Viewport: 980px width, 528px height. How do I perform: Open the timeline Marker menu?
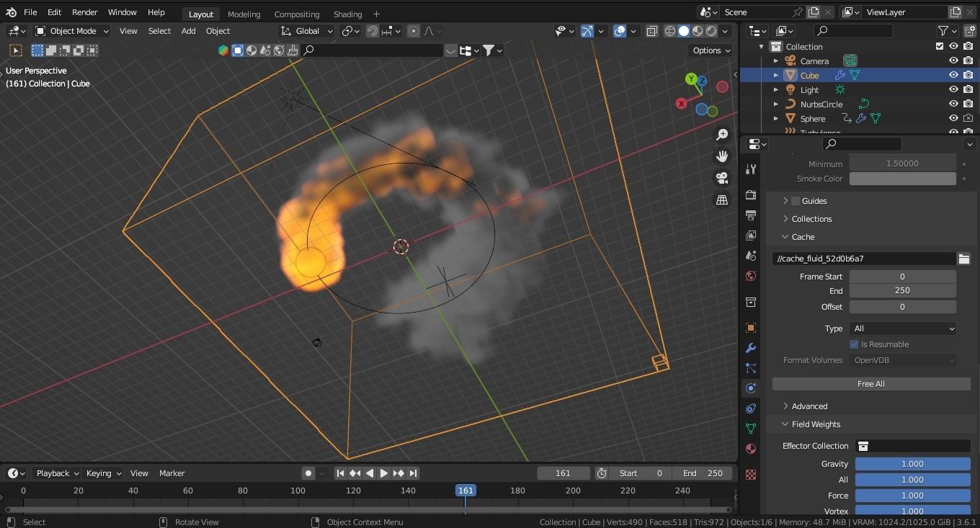coord(171,473)
